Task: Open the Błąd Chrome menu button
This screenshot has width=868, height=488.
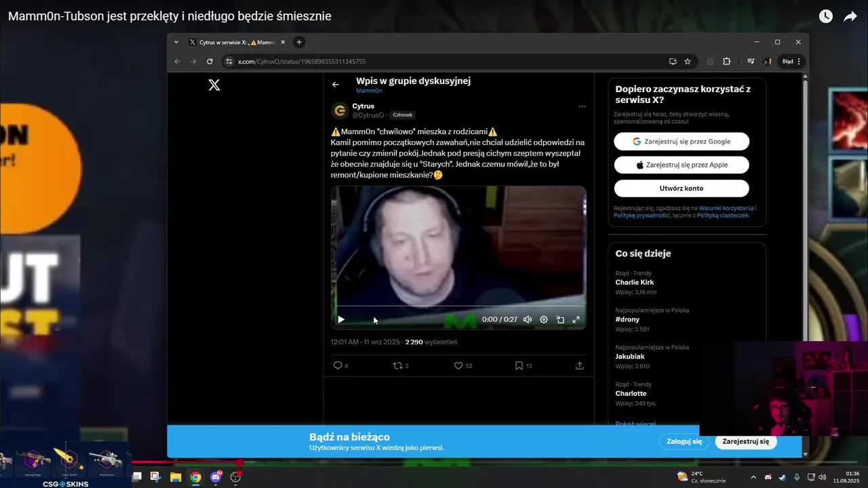Action: 791,61
